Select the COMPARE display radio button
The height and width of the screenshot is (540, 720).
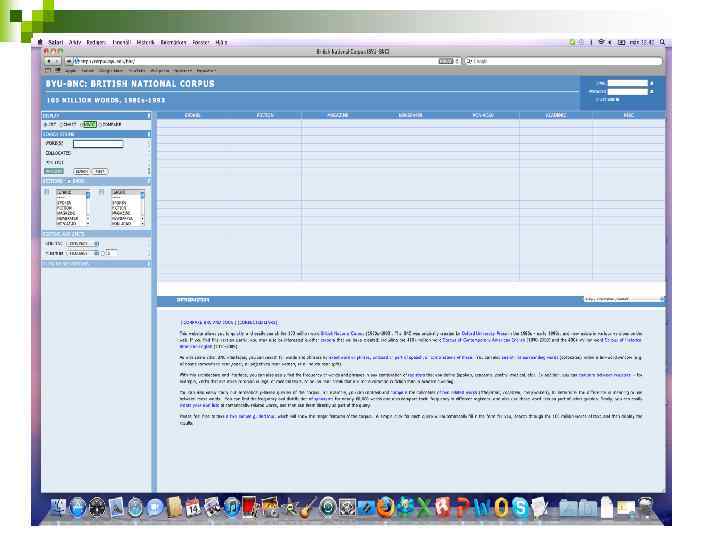(101, 125)
